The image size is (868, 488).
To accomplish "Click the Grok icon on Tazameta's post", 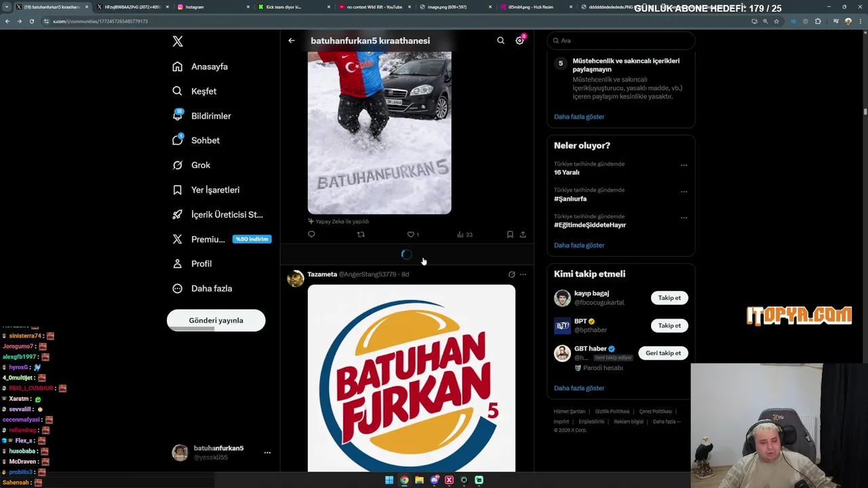I will click(511, 274).
